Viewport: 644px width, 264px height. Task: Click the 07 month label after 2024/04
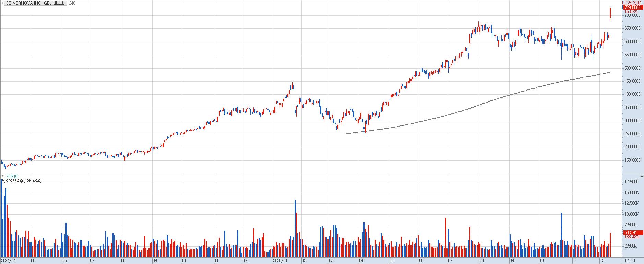(92, 261)
